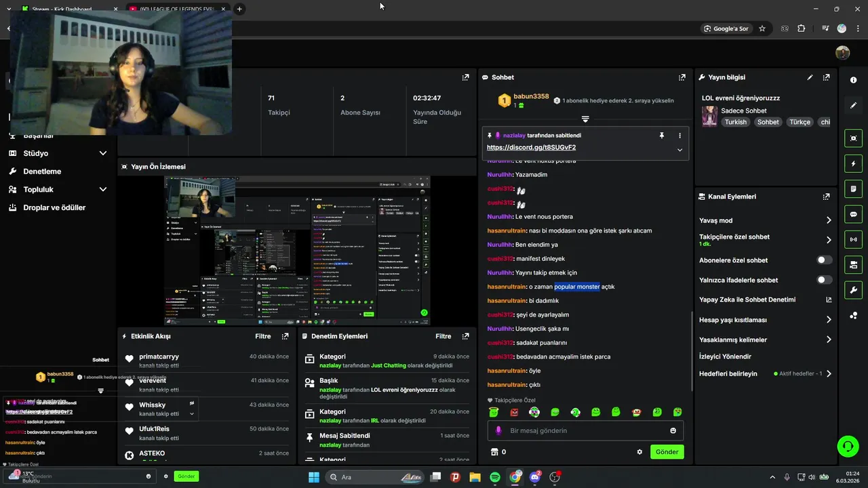Expand Hedefleri belirleyin goals arrow

click(x=829, y=373)
